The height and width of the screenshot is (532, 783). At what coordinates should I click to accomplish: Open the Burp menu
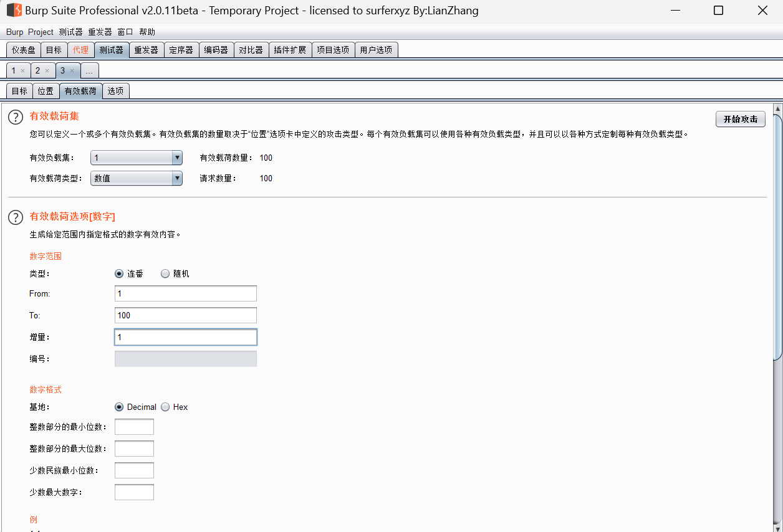pos(14,32)
